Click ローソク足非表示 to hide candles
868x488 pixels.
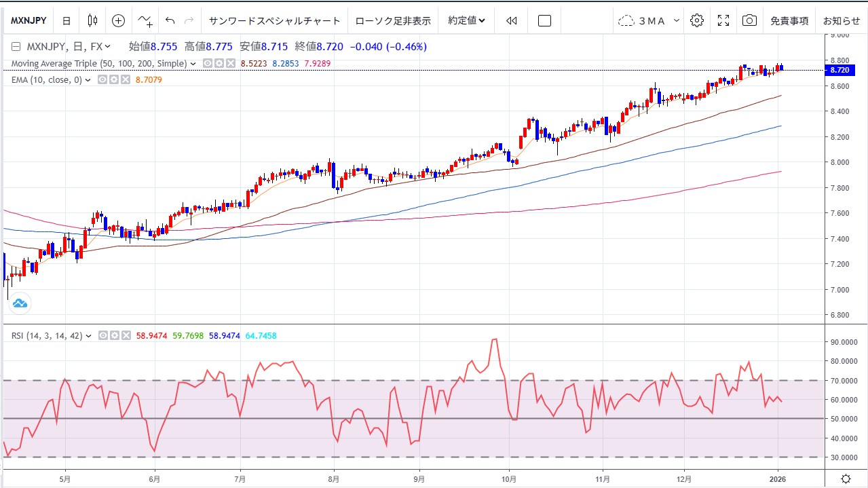tap(393, 20)
